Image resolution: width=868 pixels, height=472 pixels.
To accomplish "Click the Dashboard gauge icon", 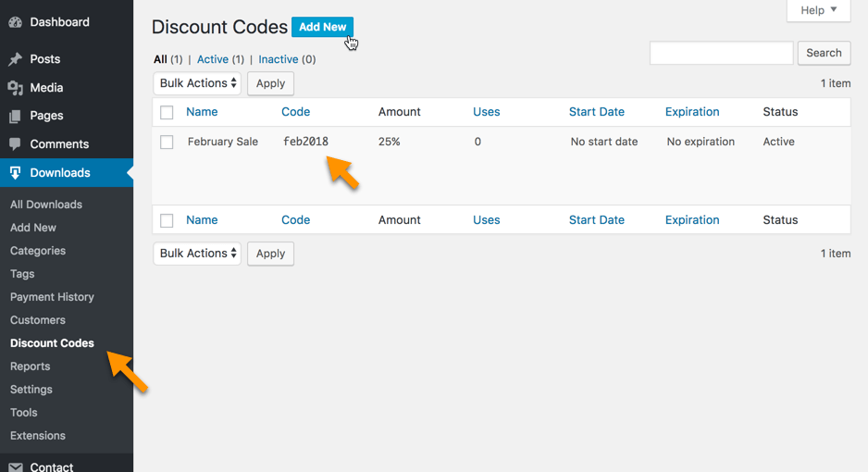I will pos(15,22).
